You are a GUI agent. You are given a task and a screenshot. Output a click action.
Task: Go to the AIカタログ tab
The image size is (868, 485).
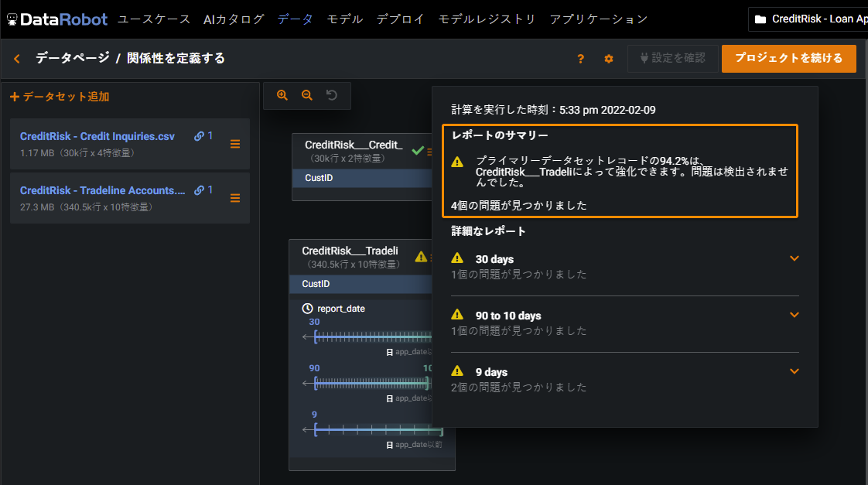(x=234, y=19)
